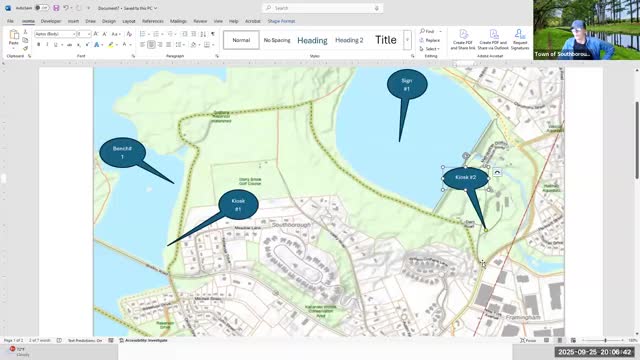Toggle the AutoSave switch
The image size is (640, 360).
click(41, 8)
